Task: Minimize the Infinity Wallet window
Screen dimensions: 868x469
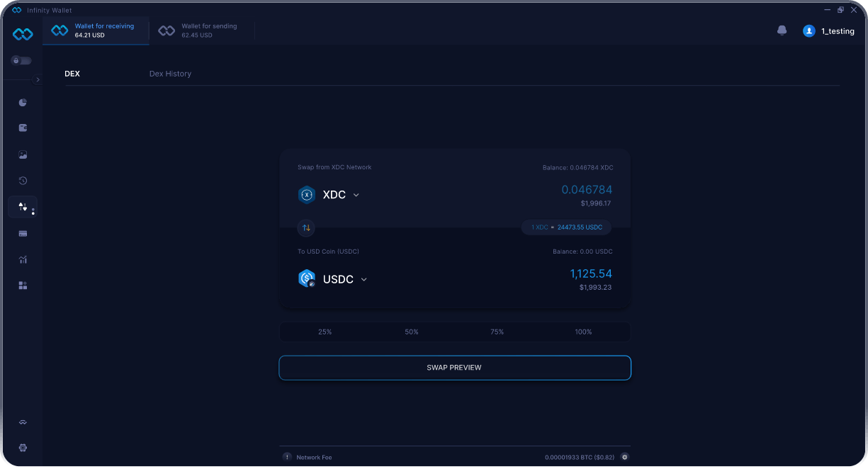Action: pyautogui.click(x=828, y=10)
